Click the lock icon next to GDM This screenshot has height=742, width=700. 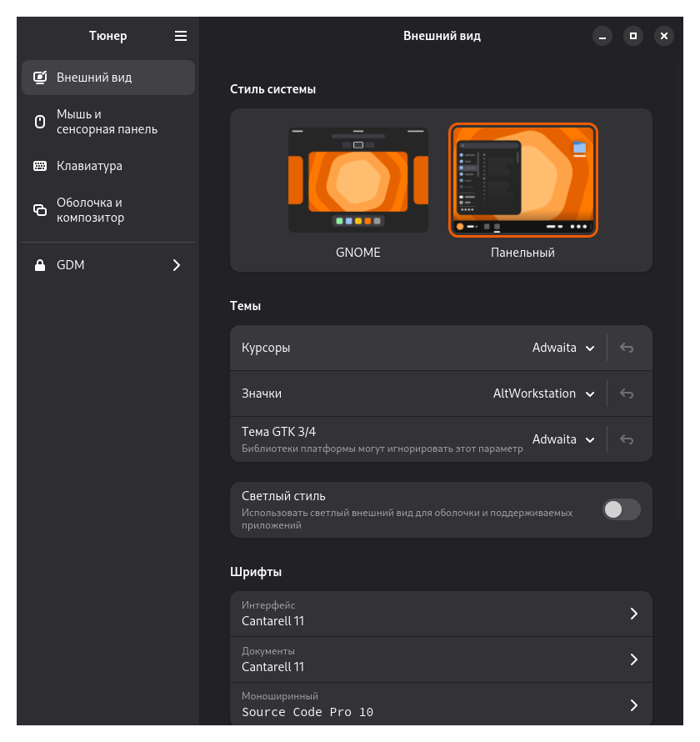tap(40, 265)
